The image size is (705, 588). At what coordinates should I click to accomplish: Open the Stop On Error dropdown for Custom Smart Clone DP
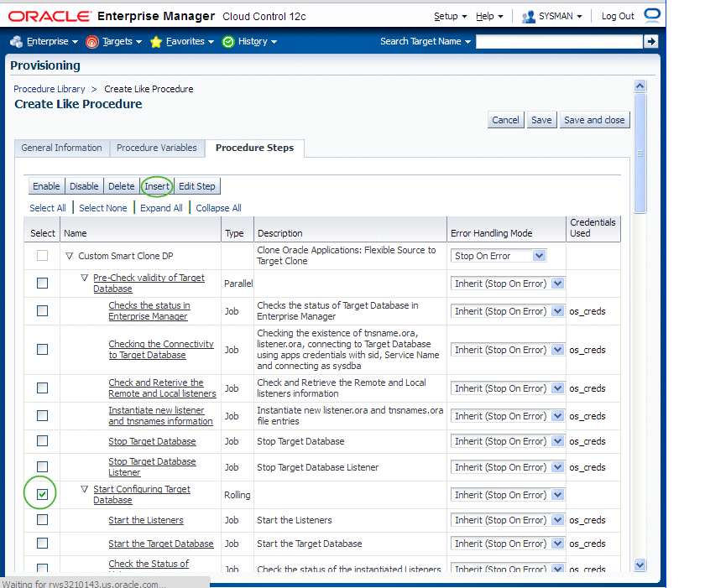(x=499, y=256)
